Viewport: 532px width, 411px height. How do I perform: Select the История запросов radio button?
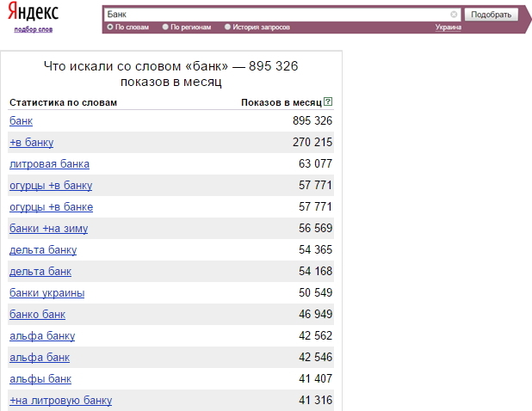[x=227, y=27]
